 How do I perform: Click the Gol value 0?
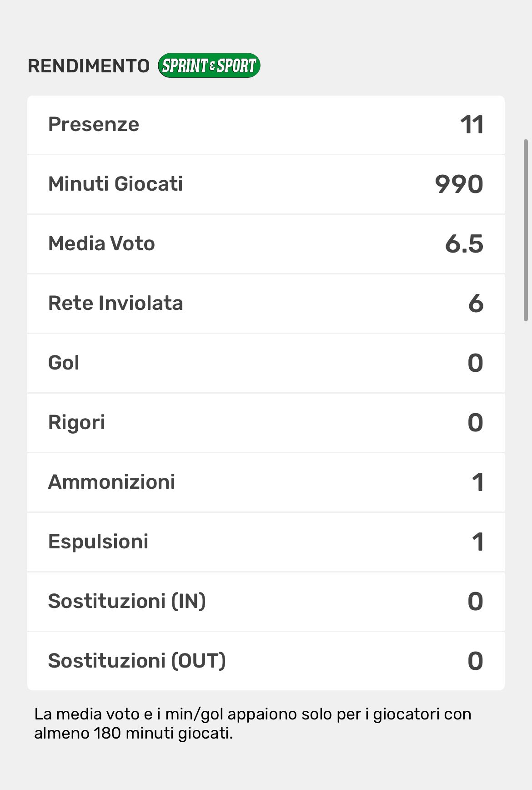475,363
